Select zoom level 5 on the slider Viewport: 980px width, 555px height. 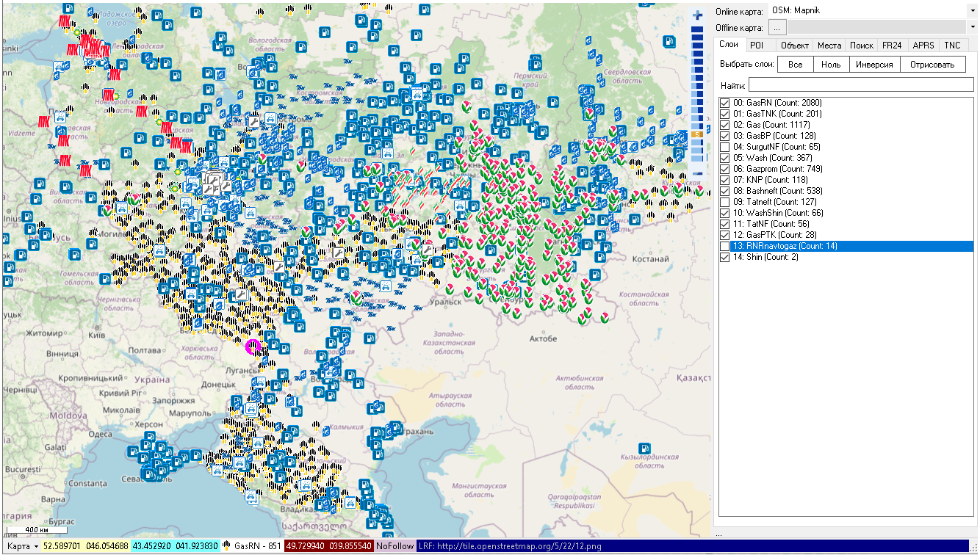coord(698,134)
